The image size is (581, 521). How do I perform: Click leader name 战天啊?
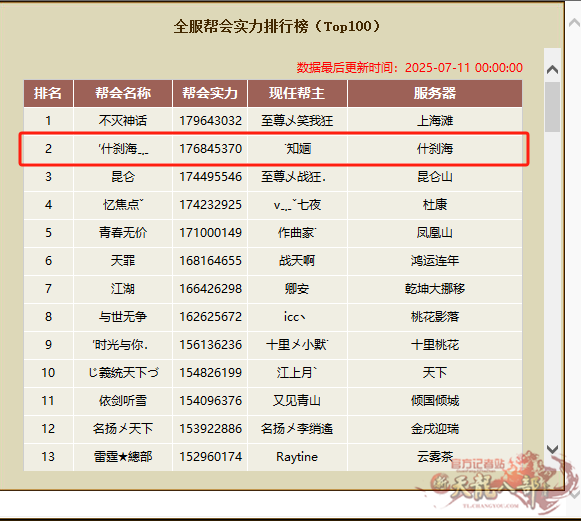[297, 260]
